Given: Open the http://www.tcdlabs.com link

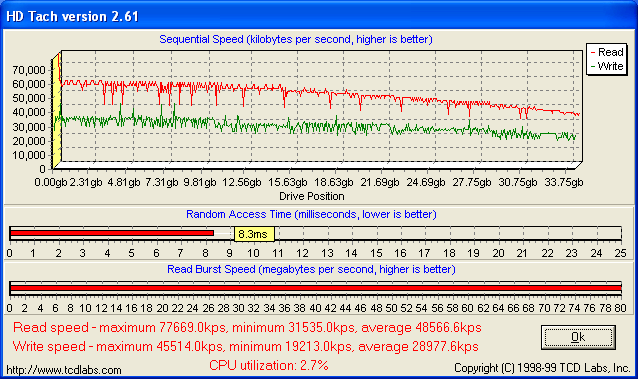Looking at the screenshot, I should tap(64, 370).
